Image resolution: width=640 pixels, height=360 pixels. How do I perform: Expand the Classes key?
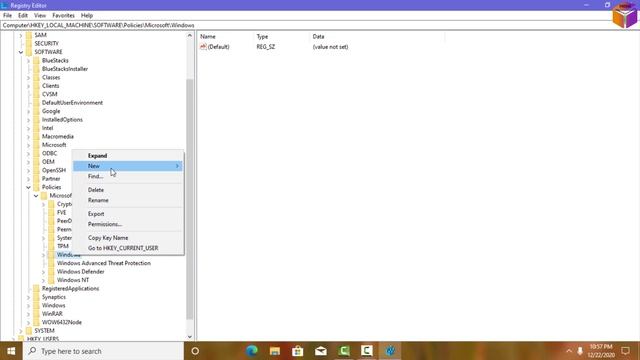click(29, 78)
